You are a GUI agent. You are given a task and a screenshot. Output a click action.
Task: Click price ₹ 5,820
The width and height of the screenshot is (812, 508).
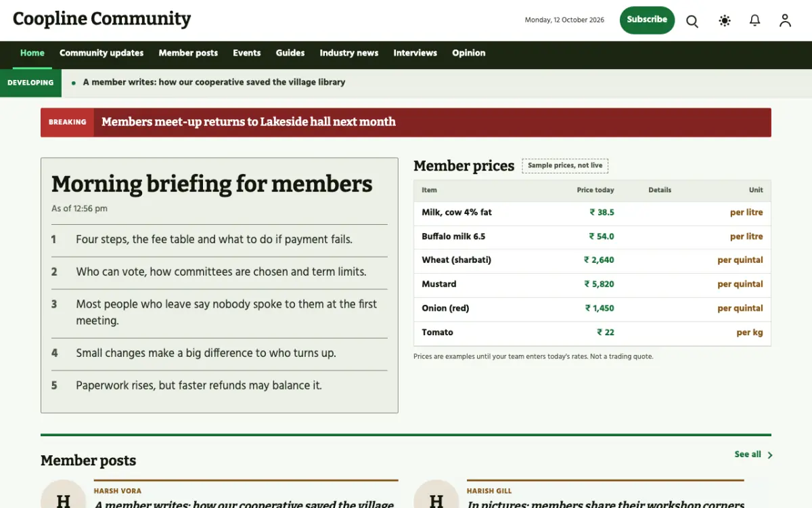(x=599, y=284)
